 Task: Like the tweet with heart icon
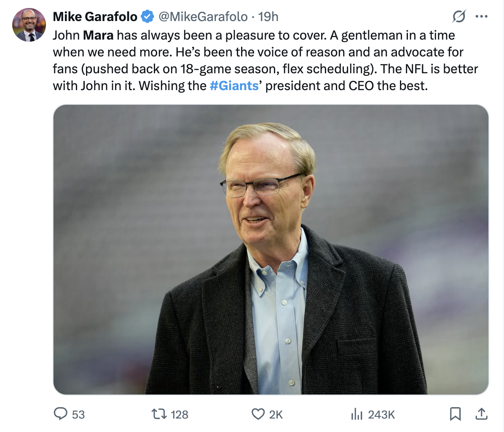tap(257, 414)
